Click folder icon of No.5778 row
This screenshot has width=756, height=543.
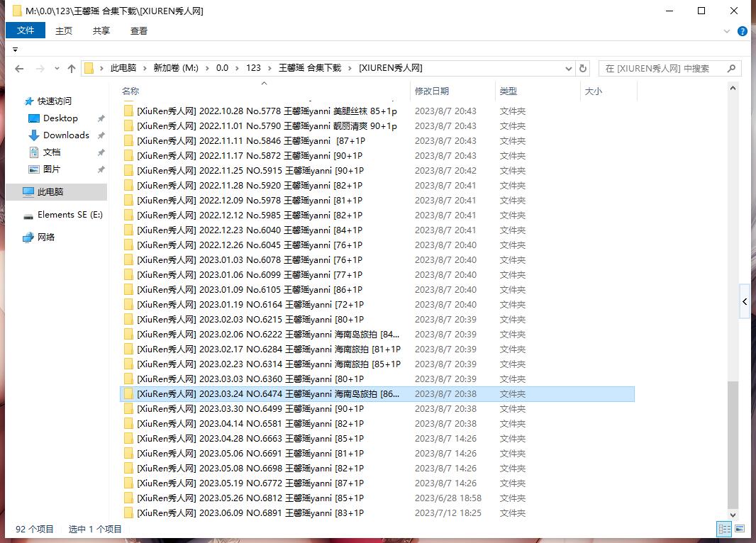coord(128,111)
